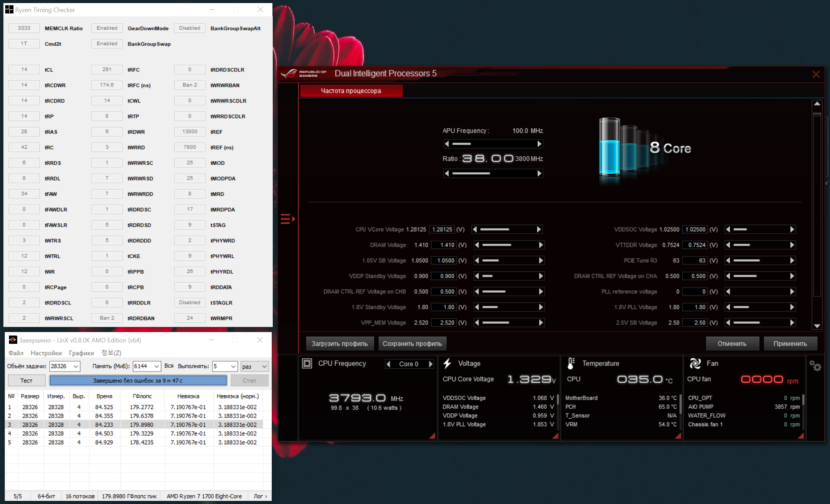Expand the red sidebar menu arrow icon

pyautogui.click(x=288, y=219)
